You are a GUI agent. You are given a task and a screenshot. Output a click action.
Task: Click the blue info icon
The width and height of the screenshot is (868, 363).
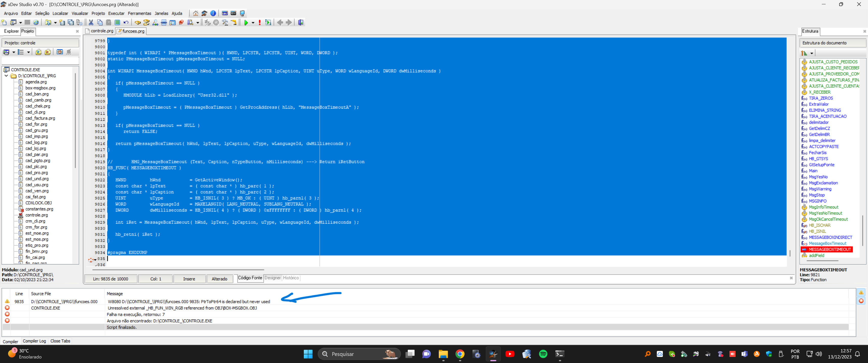213,13
